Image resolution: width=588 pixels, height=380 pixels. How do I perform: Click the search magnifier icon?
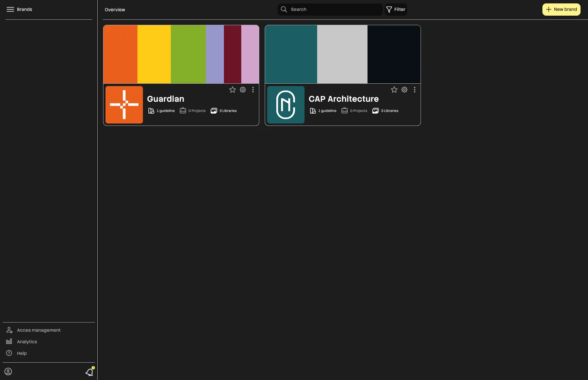click(284, 10)
